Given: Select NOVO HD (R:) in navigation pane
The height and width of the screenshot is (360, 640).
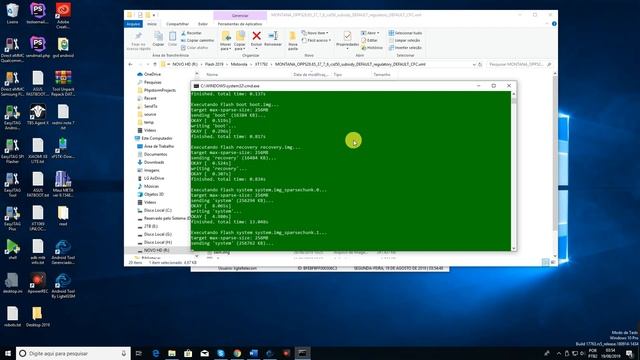Looking at the screenshot, I should point(156,250).
